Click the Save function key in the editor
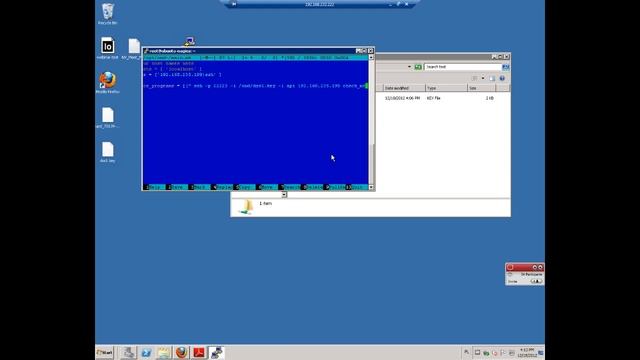Viewport: 640px width, 360px height. [x=176, y=187]
